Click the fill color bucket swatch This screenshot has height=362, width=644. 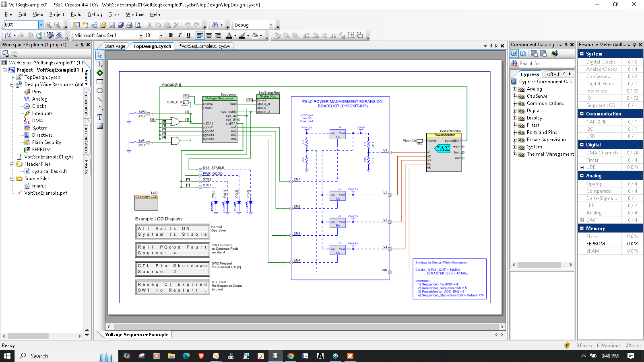[x=255, y=35]
